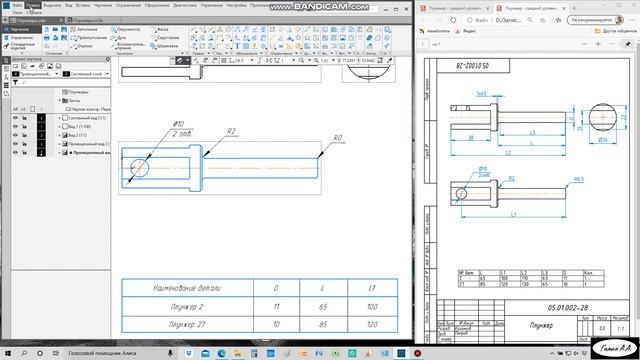The width and height of the screenshot is (640, 360).
Task: Click the three-lines list icon on side strip
Action: [6, 85]
